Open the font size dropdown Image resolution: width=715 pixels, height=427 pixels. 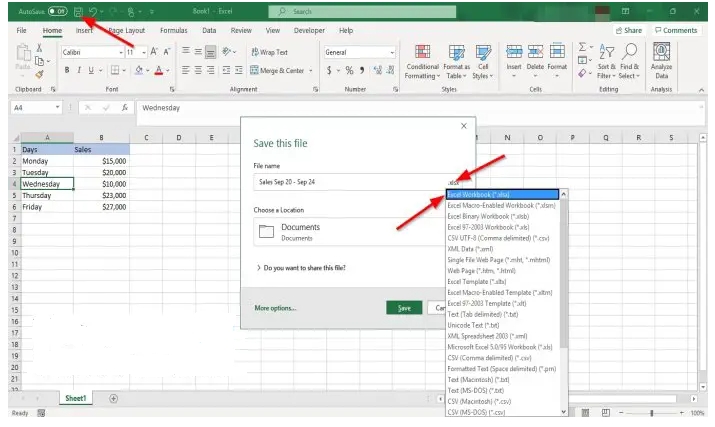(x=144, y=52)
